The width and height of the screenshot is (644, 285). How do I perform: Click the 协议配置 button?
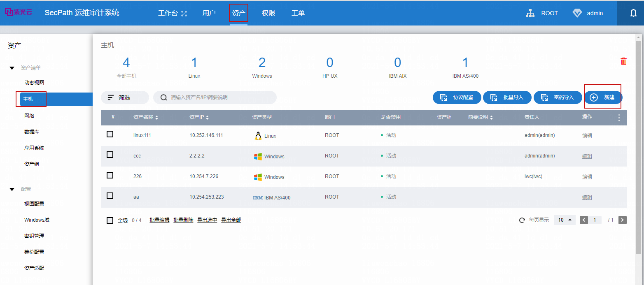coord(457,97)
